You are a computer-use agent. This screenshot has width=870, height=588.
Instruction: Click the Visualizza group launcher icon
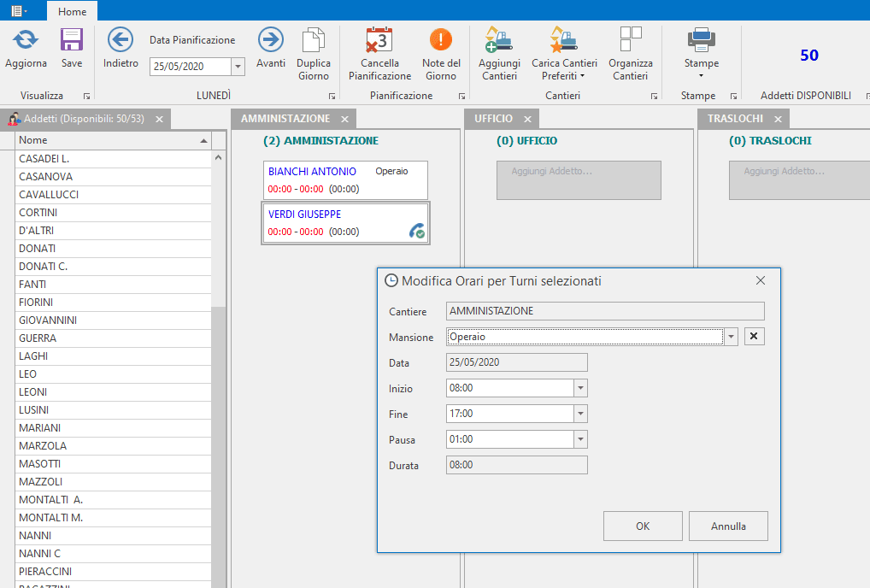86,97
